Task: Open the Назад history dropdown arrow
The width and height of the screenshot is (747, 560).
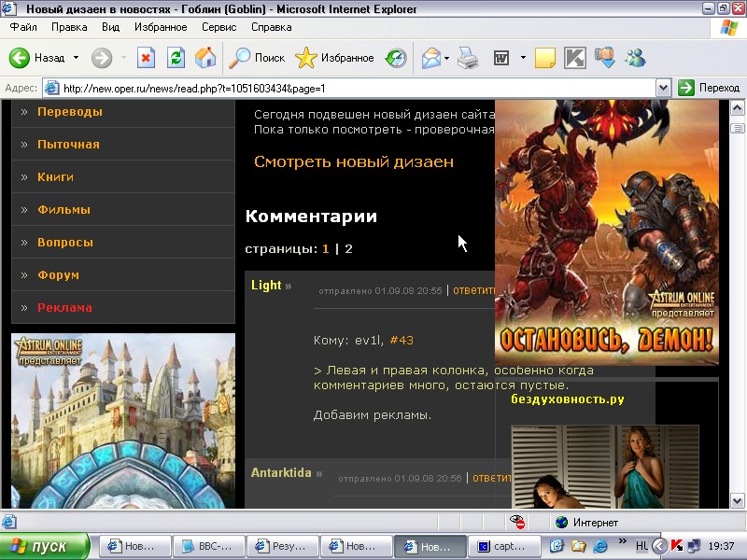Action: [x=76, y=58]
